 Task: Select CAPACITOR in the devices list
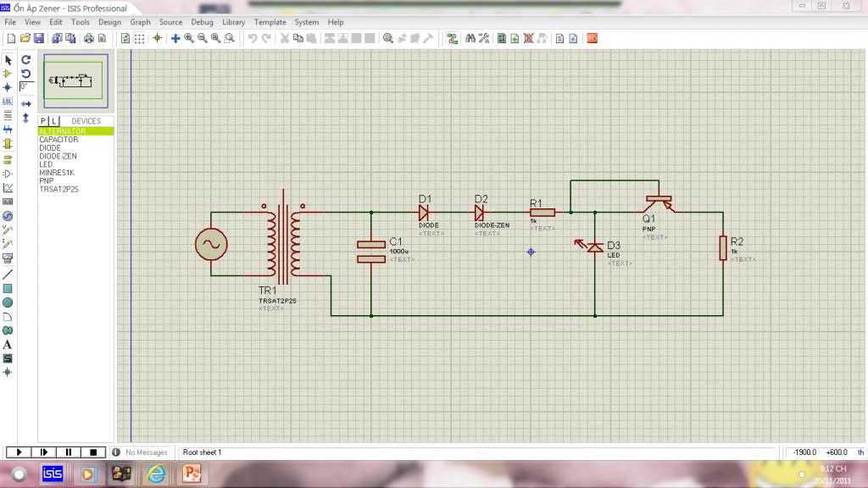coord(58,140)
